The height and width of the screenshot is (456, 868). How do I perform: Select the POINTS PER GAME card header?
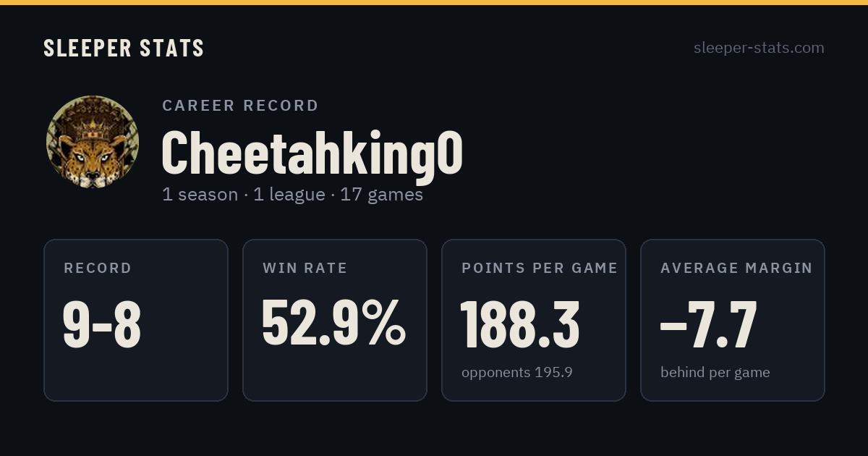pos(540,268)
